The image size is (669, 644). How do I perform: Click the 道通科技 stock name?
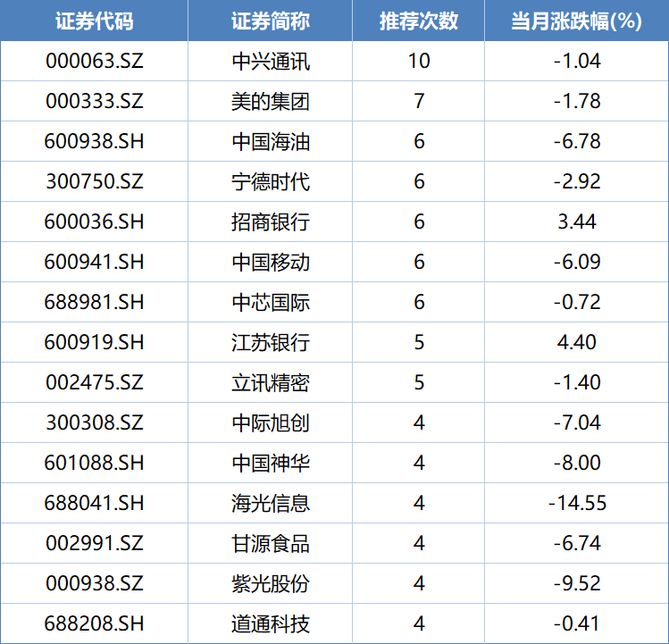tap(270, 623)
